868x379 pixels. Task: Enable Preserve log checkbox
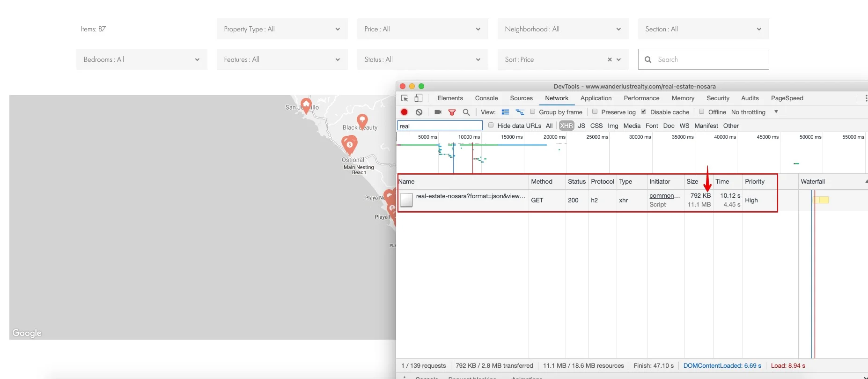[x=595, y=111]
